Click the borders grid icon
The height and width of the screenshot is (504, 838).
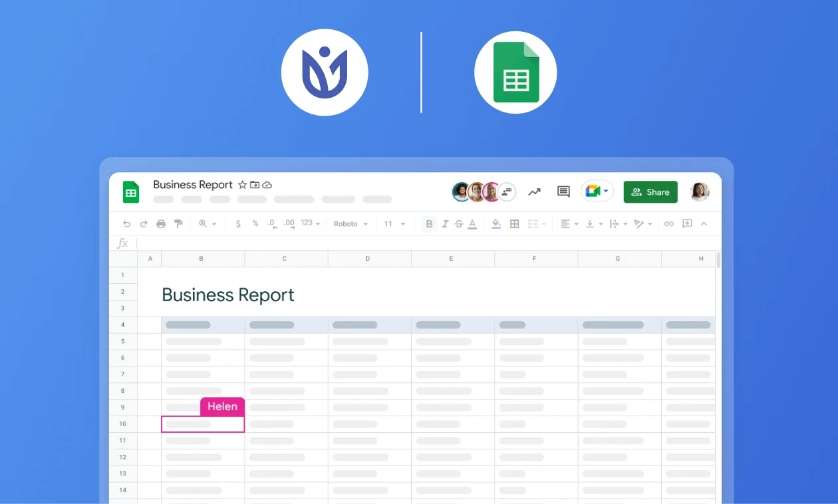point(514,224)
